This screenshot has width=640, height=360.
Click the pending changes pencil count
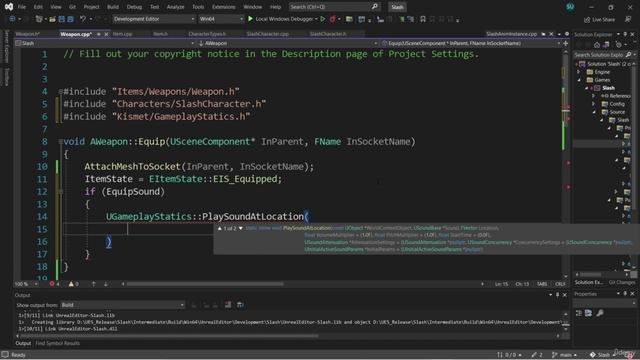[537, 355]
